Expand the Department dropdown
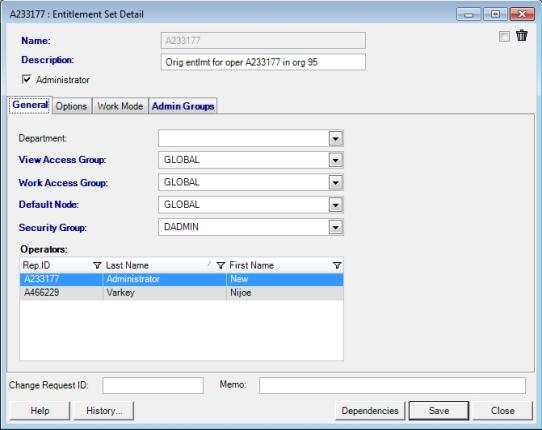The height and width of the screenshot is (430, 542). pyautogui.click(x=335, y=139)
